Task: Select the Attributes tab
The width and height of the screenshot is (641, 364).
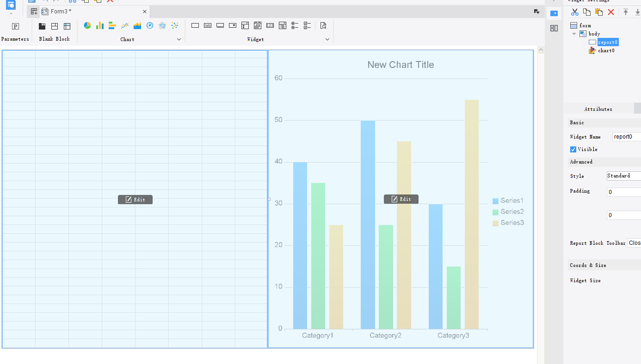Action: [598, 109]
